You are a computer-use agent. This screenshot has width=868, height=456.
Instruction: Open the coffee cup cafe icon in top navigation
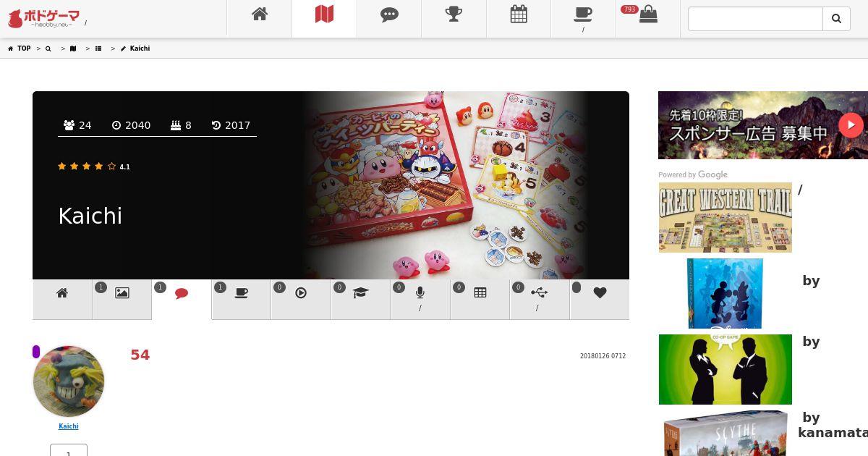(583, 14)
